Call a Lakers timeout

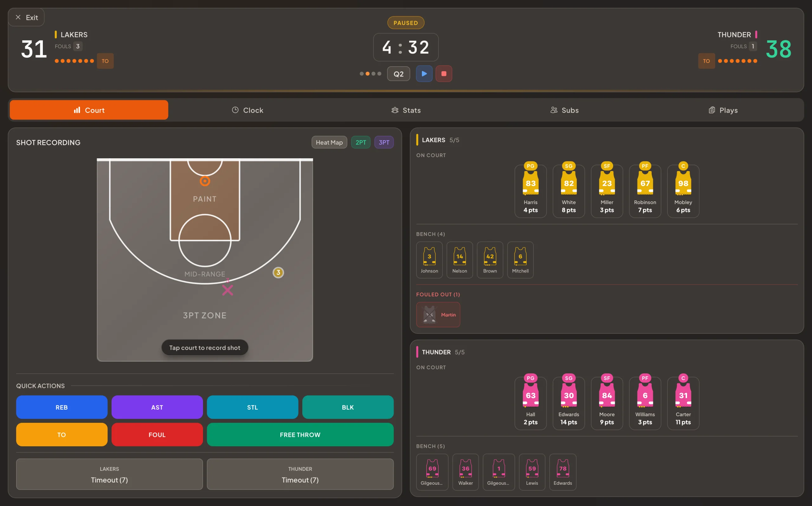[109, 474]
